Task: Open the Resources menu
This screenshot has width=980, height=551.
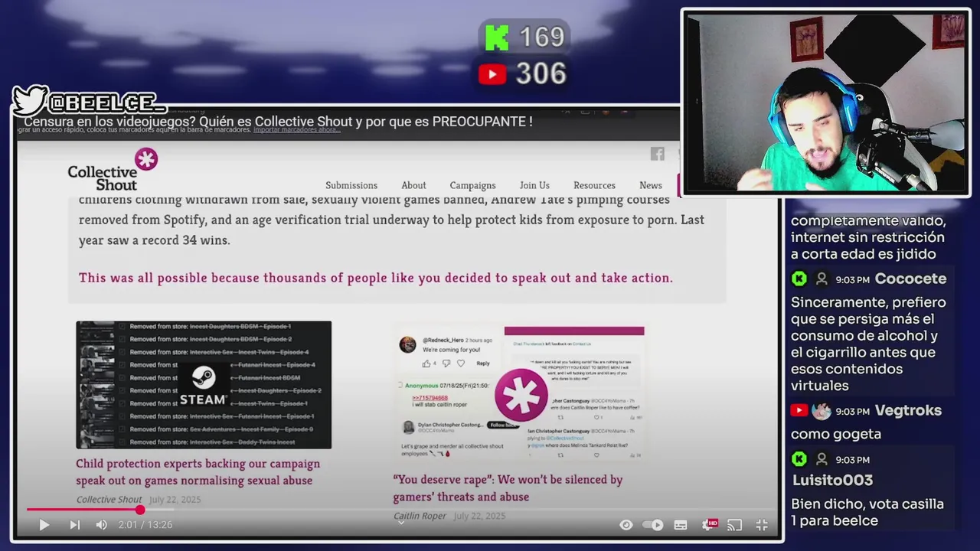Action: pyautogui.click(x=594, y=185)
